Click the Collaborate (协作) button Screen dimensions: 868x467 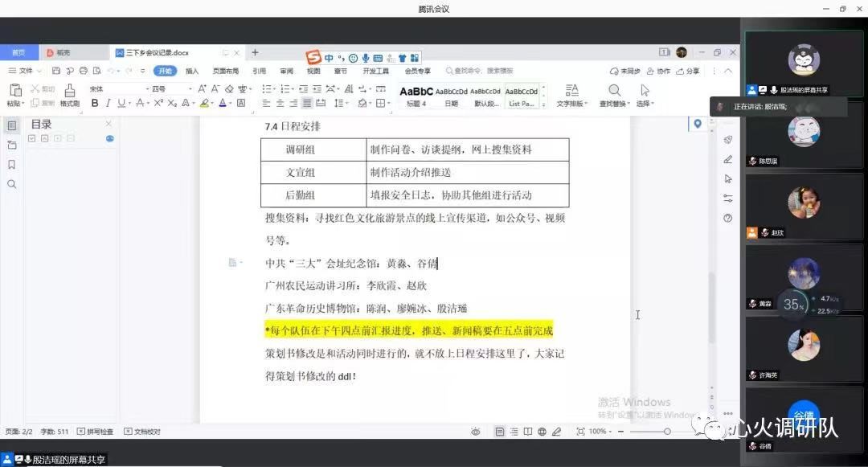tap(658, 71)
